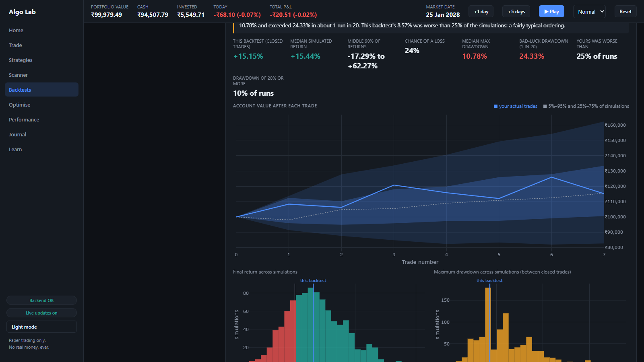Open the Home page in sidebar
The width and height of the screenshot is (644, 362).
(x=41, y=30)
